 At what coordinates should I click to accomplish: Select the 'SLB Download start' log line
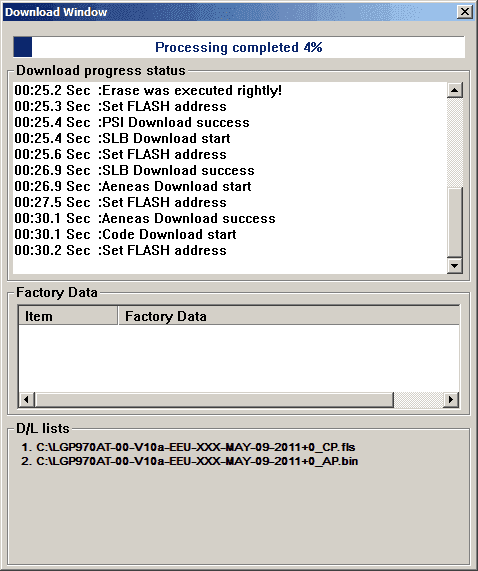122,138
